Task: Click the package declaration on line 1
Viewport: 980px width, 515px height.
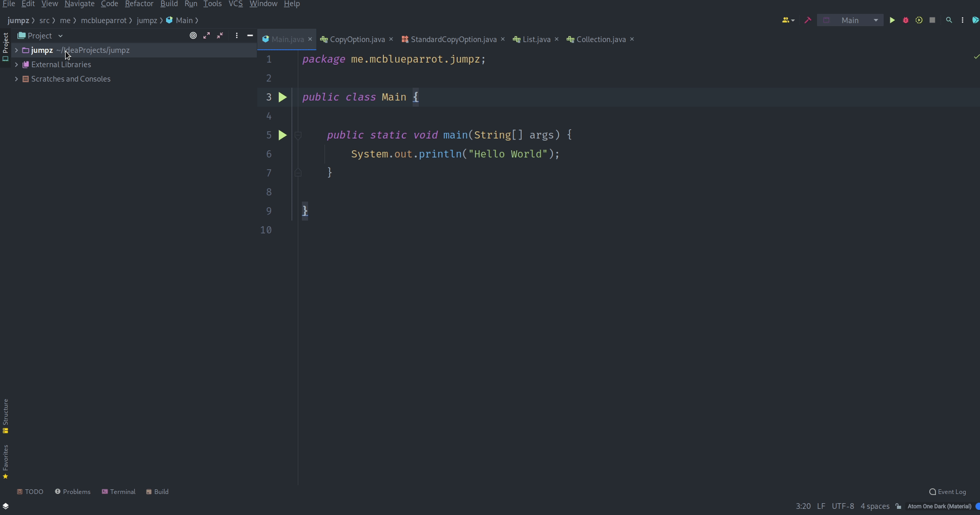Action: [x=394, y=59]
